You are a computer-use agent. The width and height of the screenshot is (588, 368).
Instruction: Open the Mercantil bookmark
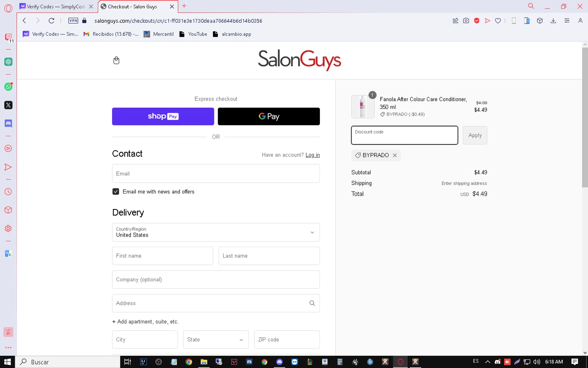pyautogui.click(x=159, y=34)
